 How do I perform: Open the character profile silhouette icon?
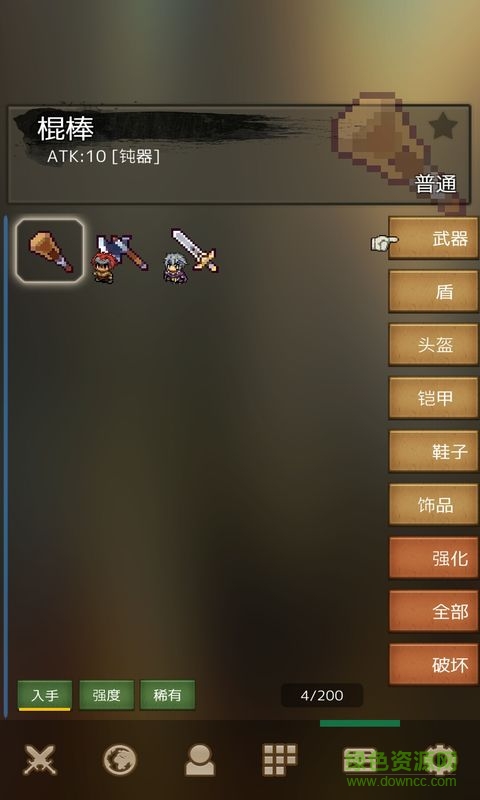coord(199,760)
